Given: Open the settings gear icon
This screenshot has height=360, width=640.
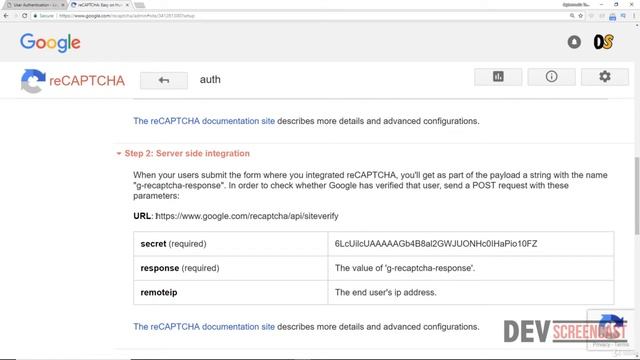Looking at the screenshot, I should 605,77.
